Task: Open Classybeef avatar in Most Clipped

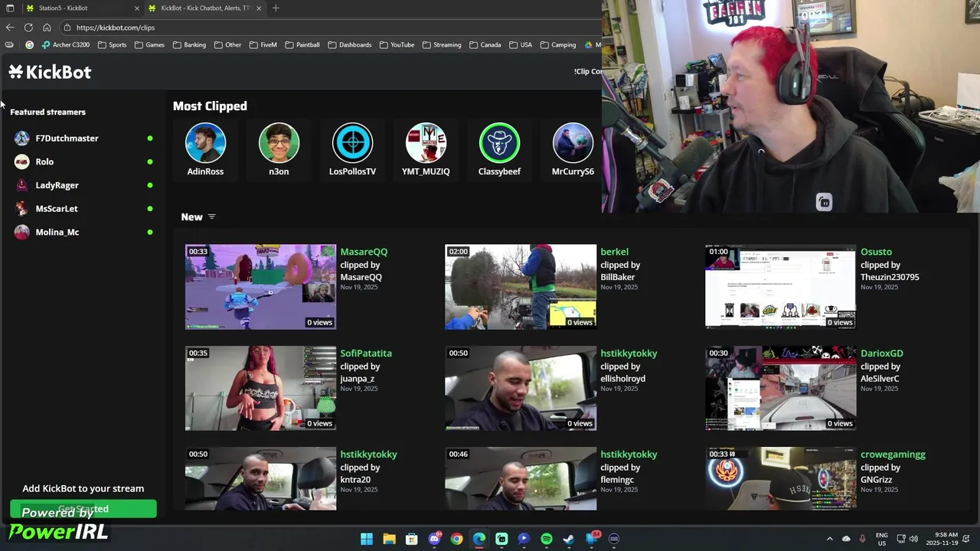Action: click(499, 143)
